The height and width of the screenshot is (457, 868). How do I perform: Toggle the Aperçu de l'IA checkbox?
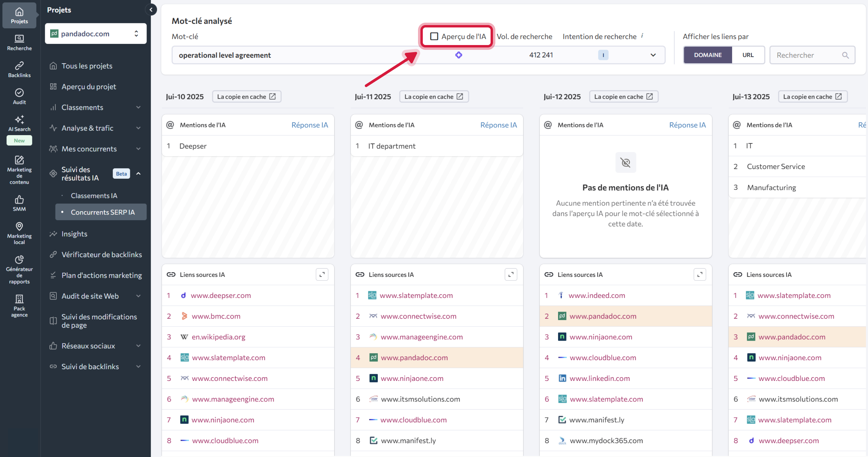pyautogui.click(x=434, y=36)
